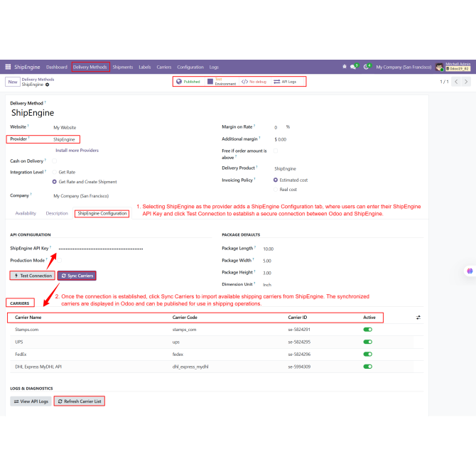The height and width of the screenshot is (476, 476).
Task: Click the Mitchell Admin user avatar
Action: pos(439,67)
